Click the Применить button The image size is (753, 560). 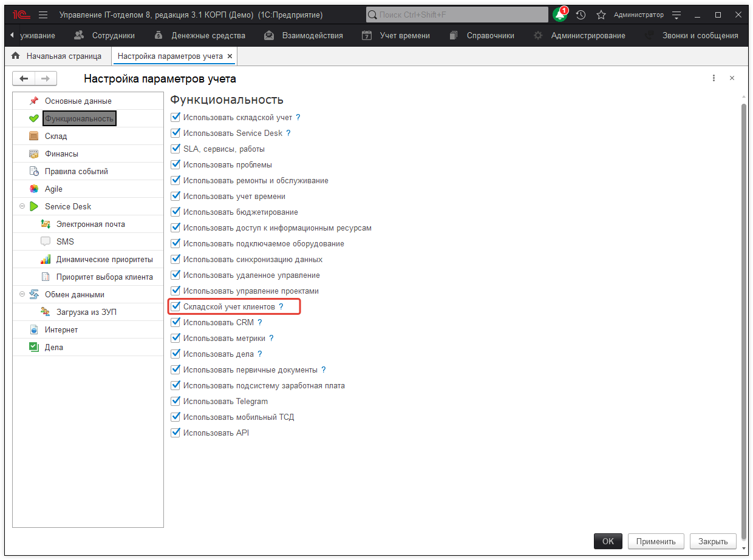pyautogui.click(x=656, y=541)
